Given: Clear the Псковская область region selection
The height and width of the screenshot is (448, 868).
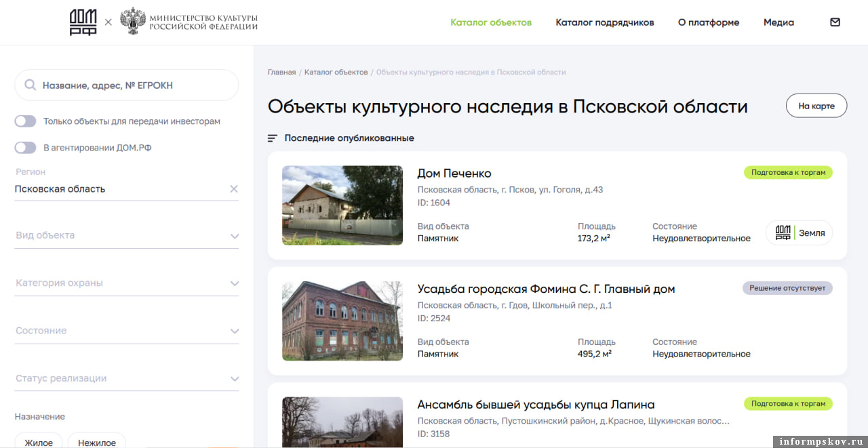Looking at the screenshot, I should pos(234,189).
